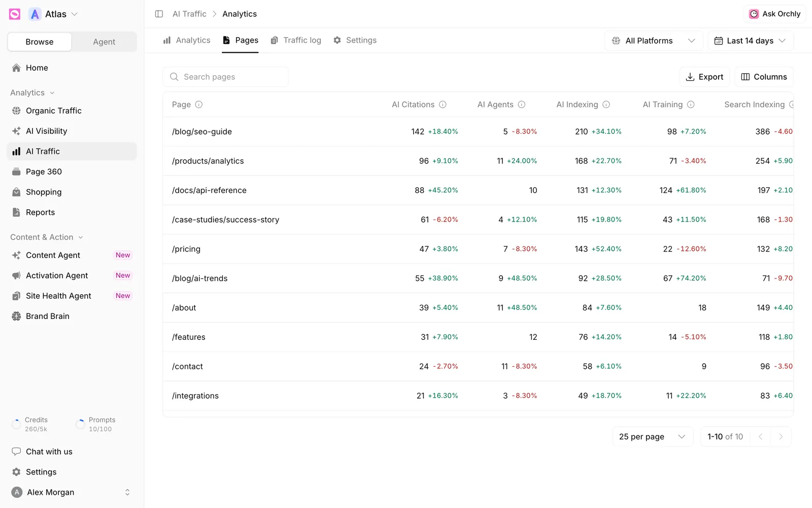This screenshot has height=508, width=812.
Task: Go to previous page of results
Action: coord(760,437)
